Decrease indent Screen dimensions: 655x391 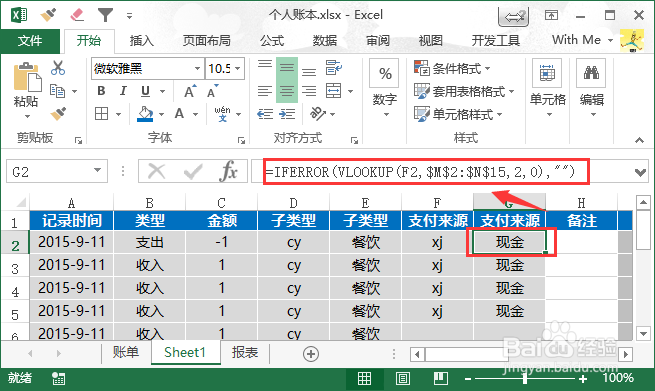pos(265,114)
